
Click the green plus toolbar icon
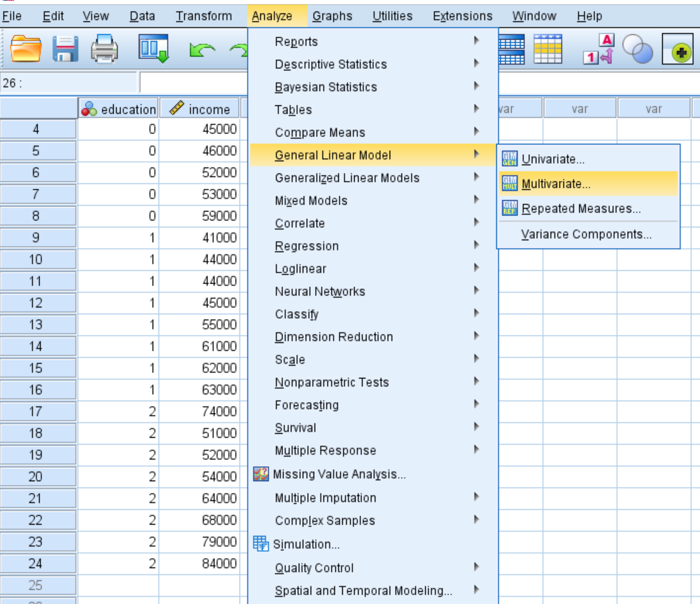point(681,49)
